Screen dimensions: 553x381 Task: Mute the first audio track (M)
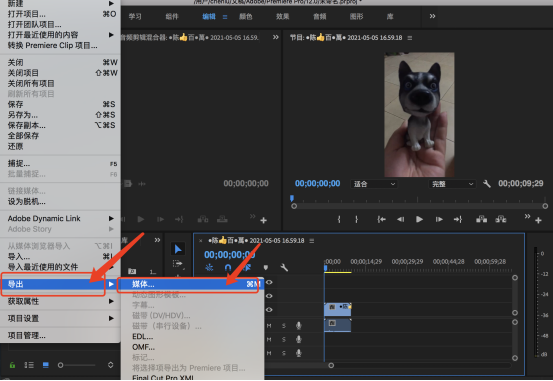[269, 326]
